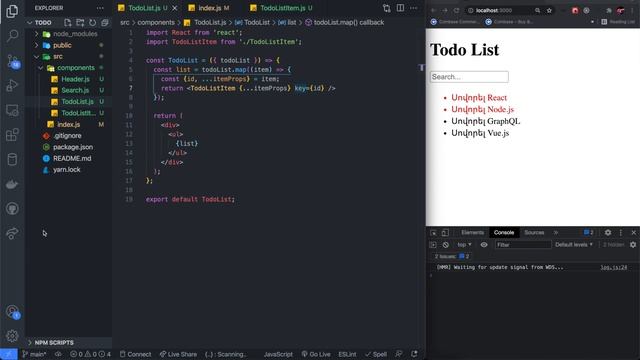The width and height of the screenshot is (640, 360).
Task: Switch to the TodoListItem.js editor tab
Action: (282, 8)
